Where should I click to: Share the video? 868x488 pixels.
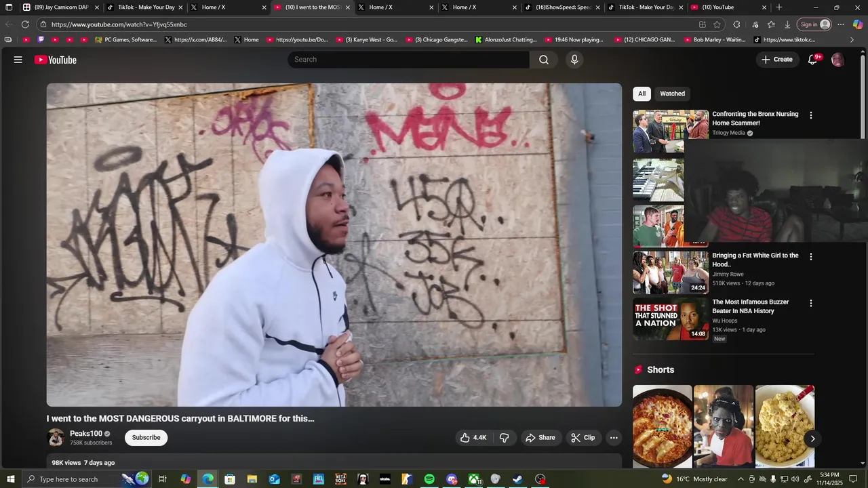tap(540, 438)
